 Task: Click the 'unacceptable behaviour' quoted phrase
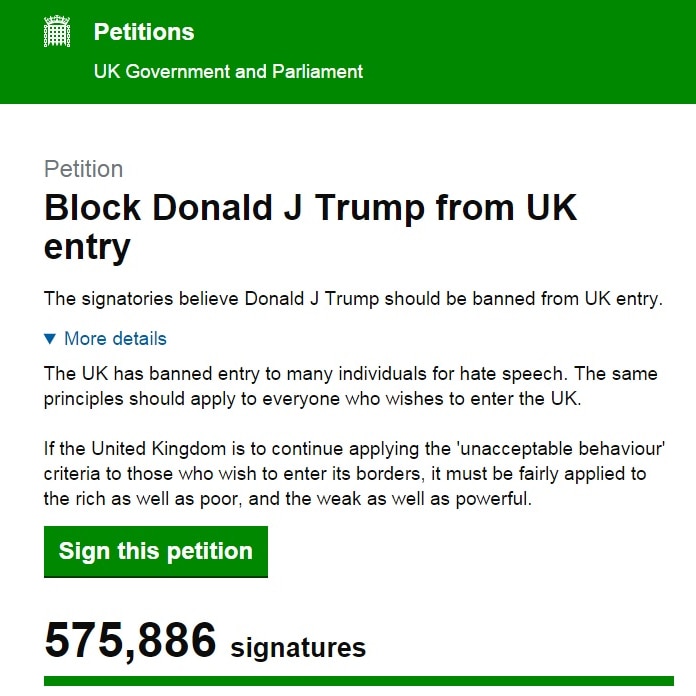pos(561,449)
